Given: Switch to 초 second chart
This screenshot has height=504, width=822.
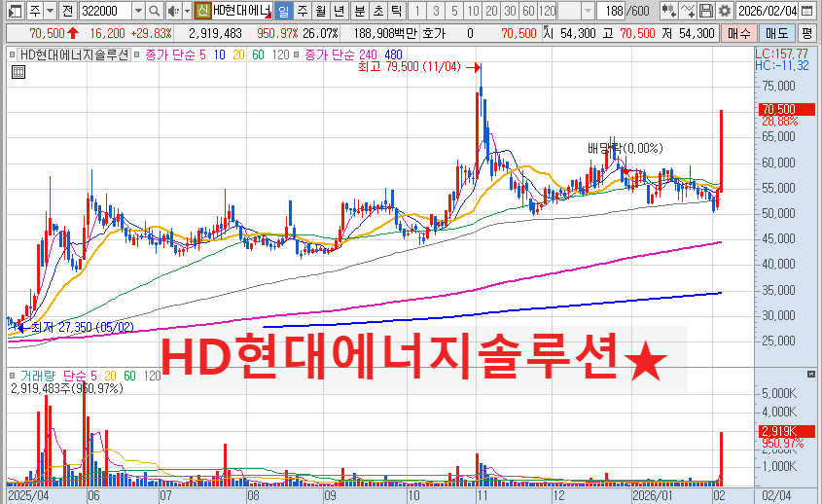Looking at the screenshot, I should (x=378, y=11).
